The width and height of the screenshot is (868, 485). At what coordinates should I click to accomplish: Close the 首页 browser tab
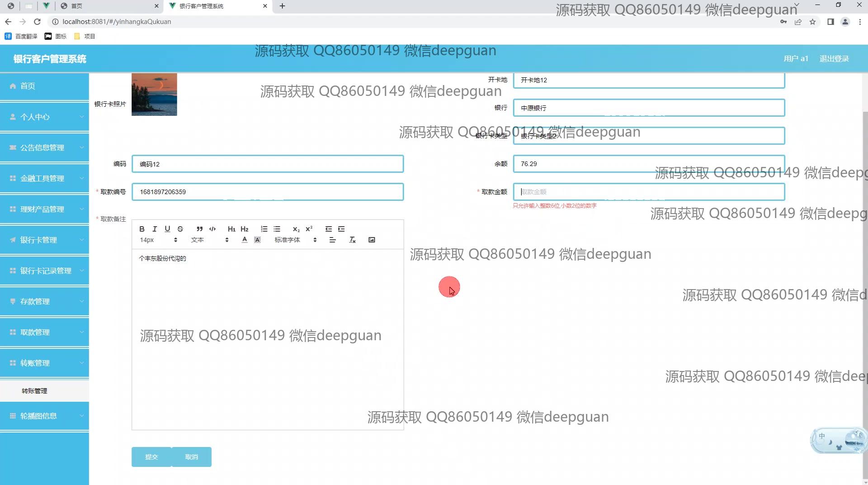pyautogui.click(x=156, y=6)
